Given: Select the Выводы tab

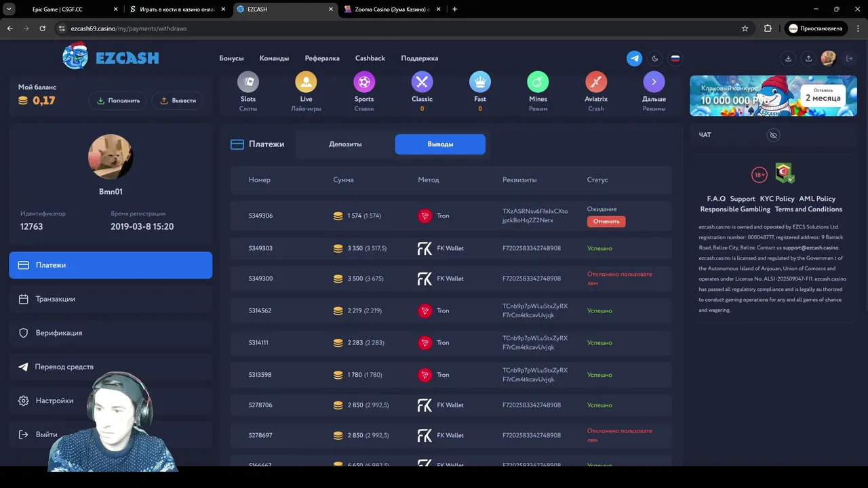Looking at the screenshot, I should point(440,144).
